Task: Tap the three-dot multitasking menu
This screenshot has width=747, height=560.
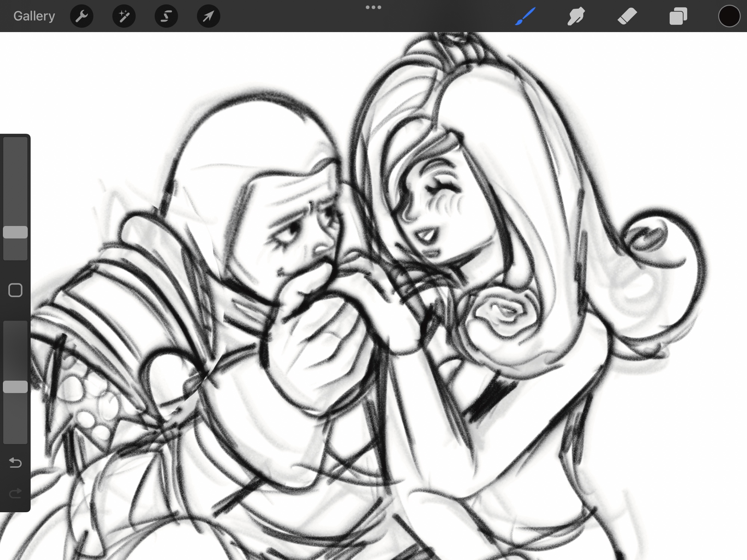Action: 373,7
